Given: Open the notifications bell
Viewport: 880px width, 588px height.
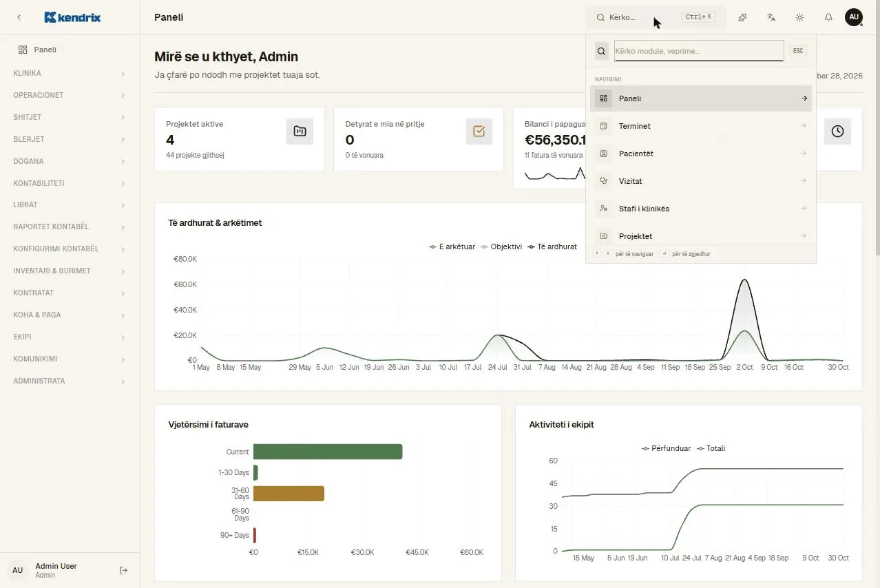Looking at the screenshot, I should pyautogui.click(x=828, y=17).
